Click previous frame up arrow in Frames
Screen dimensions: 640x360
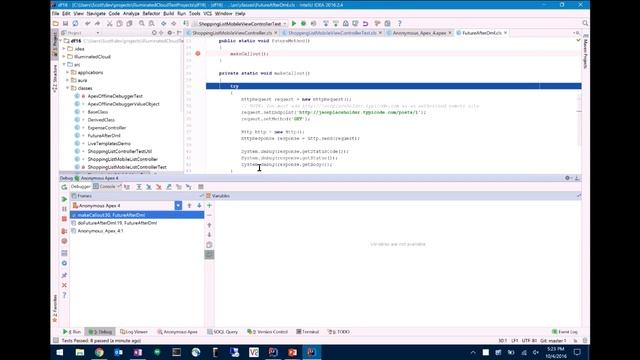[189, 206]
